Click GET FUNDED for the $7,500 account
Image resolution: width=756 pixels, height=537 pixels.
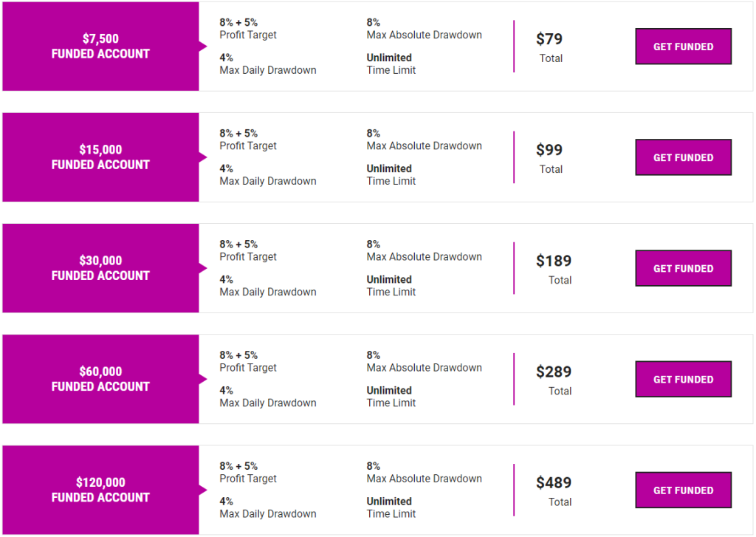(683, 47)
